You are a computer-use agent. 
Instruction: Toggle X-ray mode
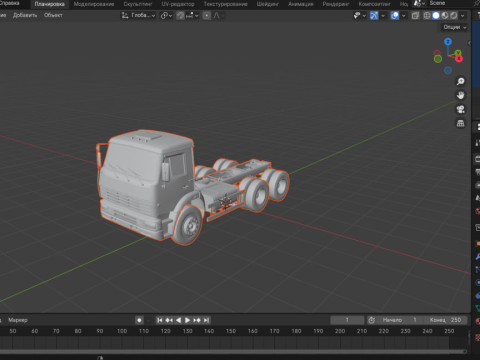click(415, 15)
